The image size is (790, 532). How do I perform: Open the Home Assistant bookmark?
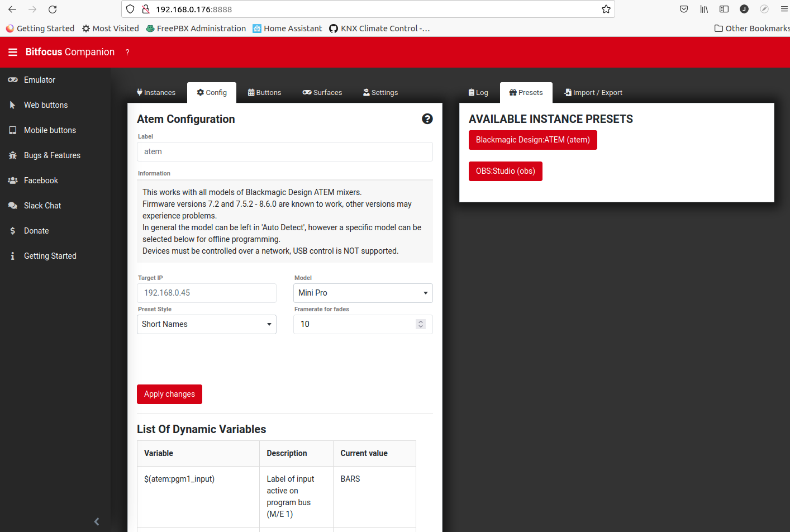pyautogui.click(x=287, y=28)
